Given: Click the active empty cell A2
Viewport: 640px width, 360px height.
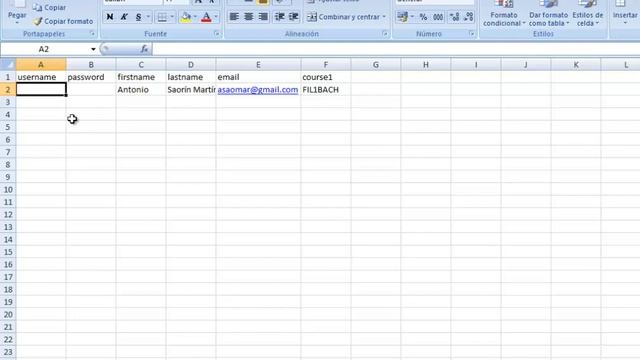Looking at the screenshot, I should (41, 89).
